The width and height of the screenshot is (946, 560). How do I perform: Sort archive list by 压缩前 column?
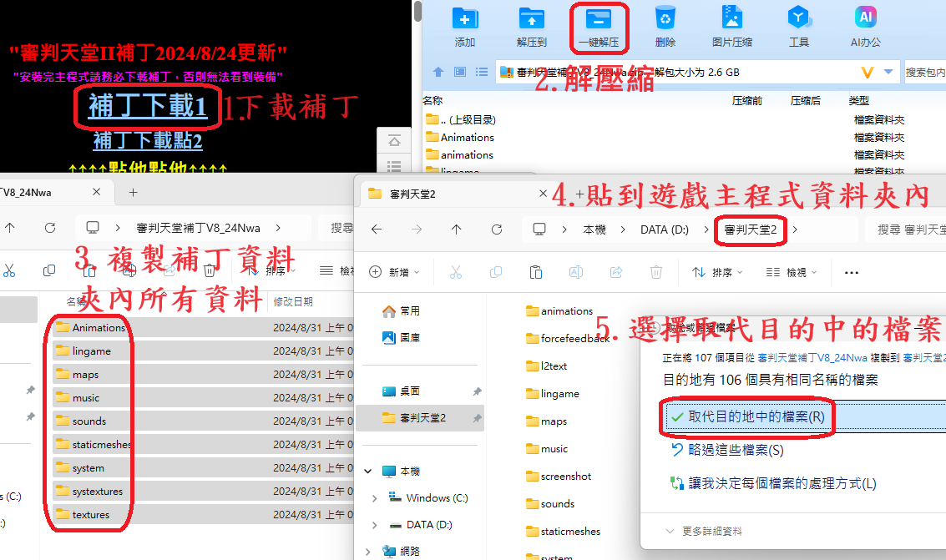tap(747, 101)
